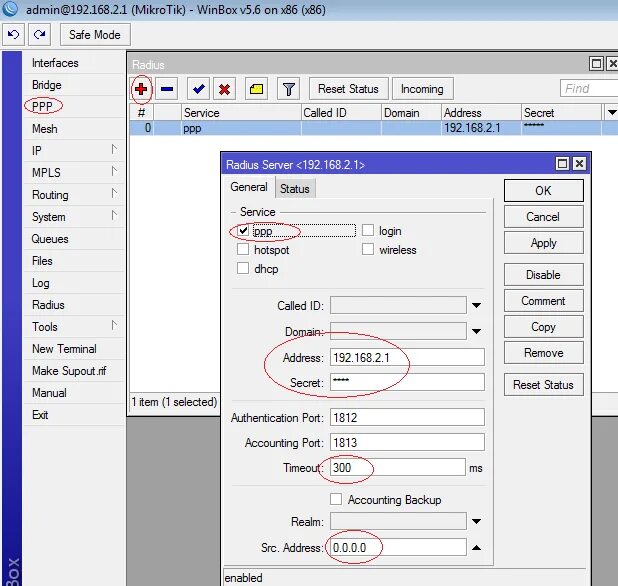Image resolution: width=618 pixels, height=586 pixels.
Task: Click Make Supout.rif
Action: [69, 371]
